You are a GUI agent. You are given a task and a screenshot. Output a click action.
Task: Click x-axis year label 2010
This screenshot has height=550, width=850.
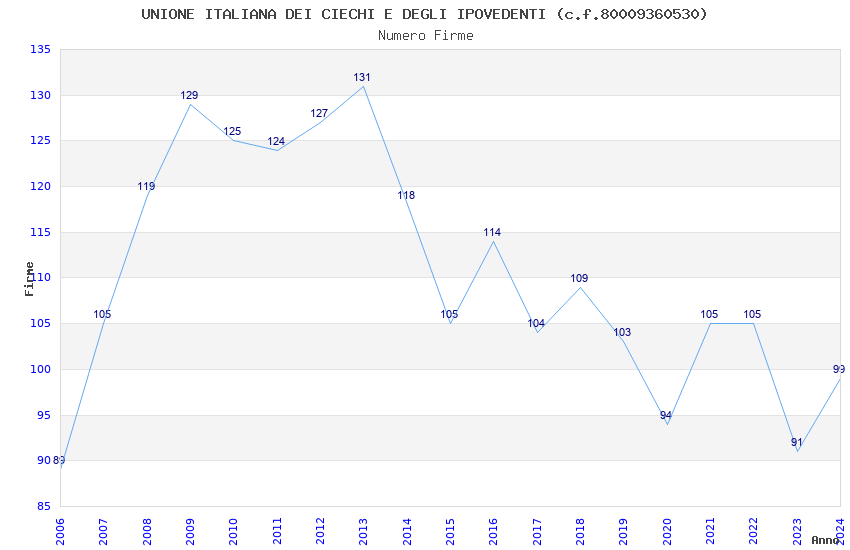tap(234, 532)
